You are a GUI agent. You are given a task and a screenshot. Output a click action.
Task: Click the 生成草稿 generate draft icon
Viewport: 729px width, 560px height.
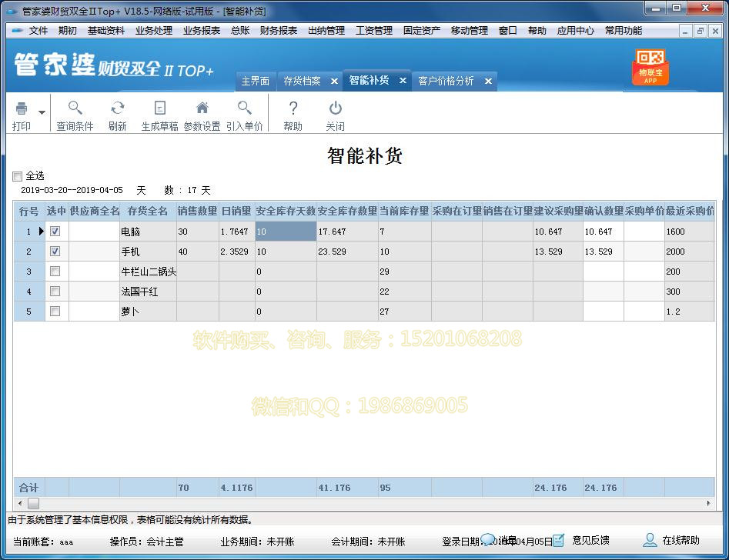pyautogui.click(x=159, y=114)
